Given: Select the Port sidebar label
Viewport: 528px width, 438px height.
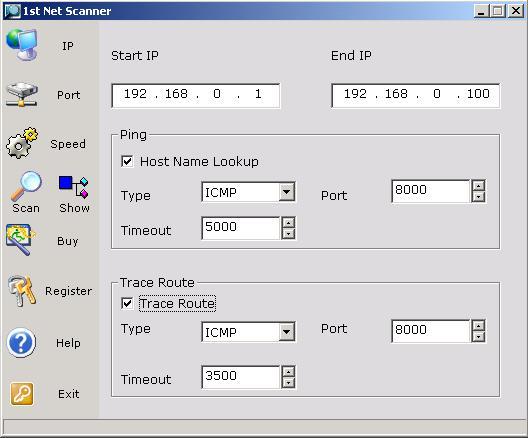Looking at the screenshot, I should pos(68,95).
